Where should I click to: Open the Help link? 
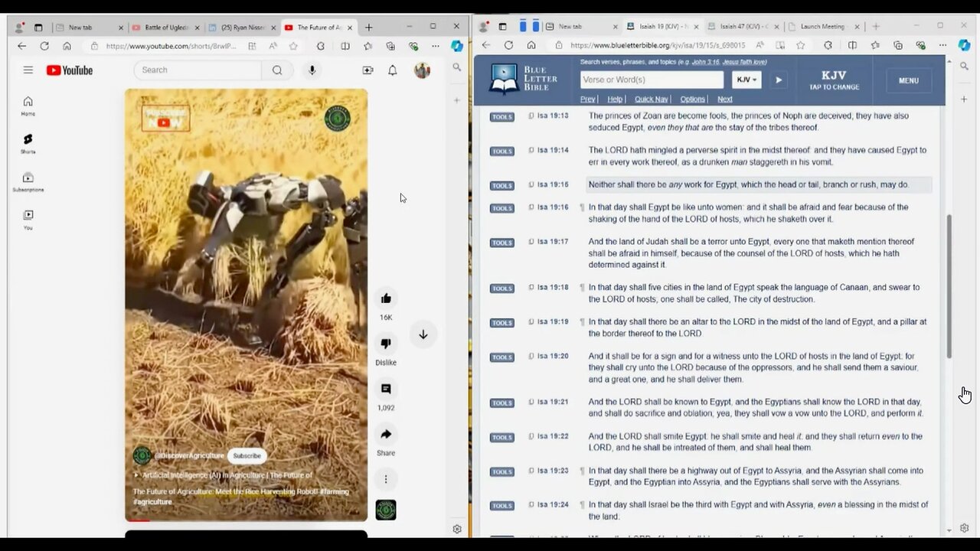[615, 99]
